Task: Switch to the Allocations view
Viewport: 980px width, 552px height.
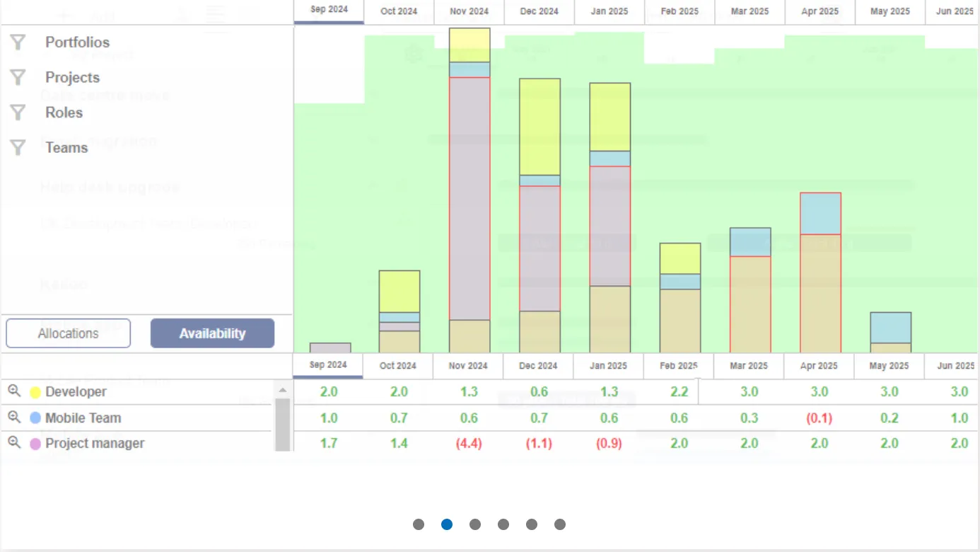Action: tap(69, 333)
